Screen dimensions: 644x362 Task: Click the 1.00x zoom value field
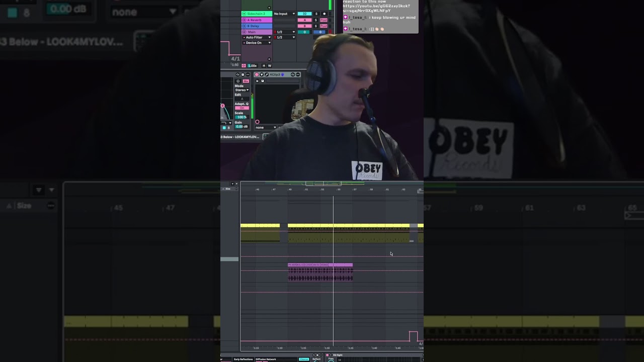coord(253,66)
